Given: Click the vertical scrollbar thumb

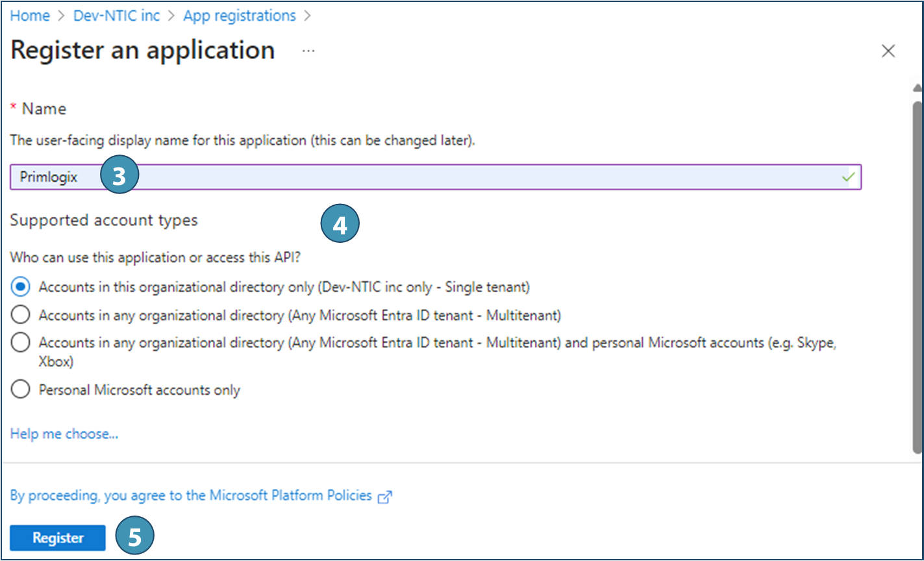Looking at the screenshot, I should click(x=917, y=273).
